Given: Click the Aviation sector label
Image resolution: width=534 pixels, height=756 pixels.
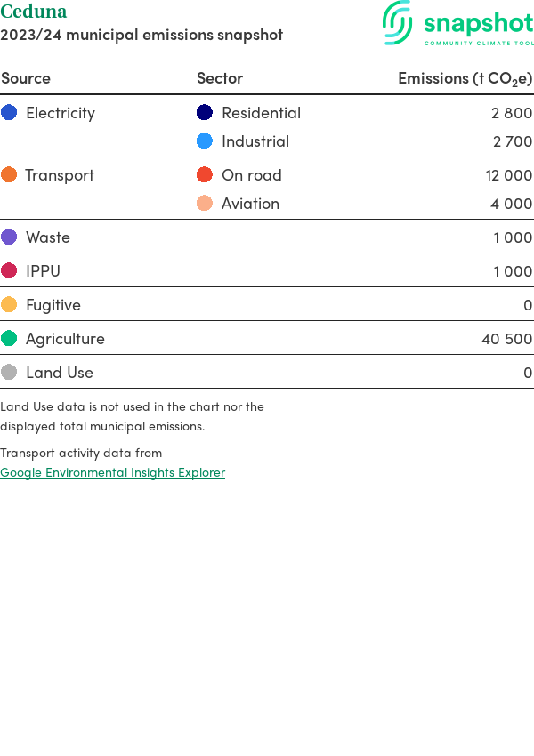Looking at the screenshot, I should tap(250, 203).
